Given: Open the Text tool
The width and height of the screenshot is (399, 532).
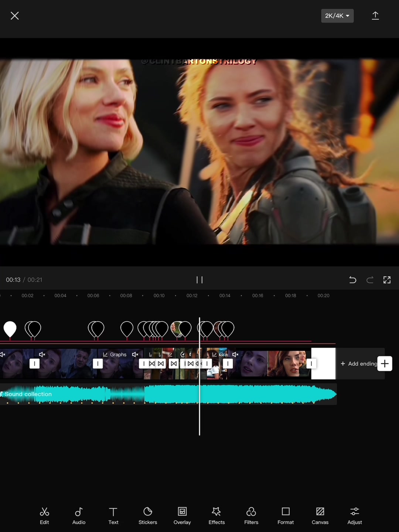Looking at the screenshot, I should pyautogui.click(x=113, y=516).
